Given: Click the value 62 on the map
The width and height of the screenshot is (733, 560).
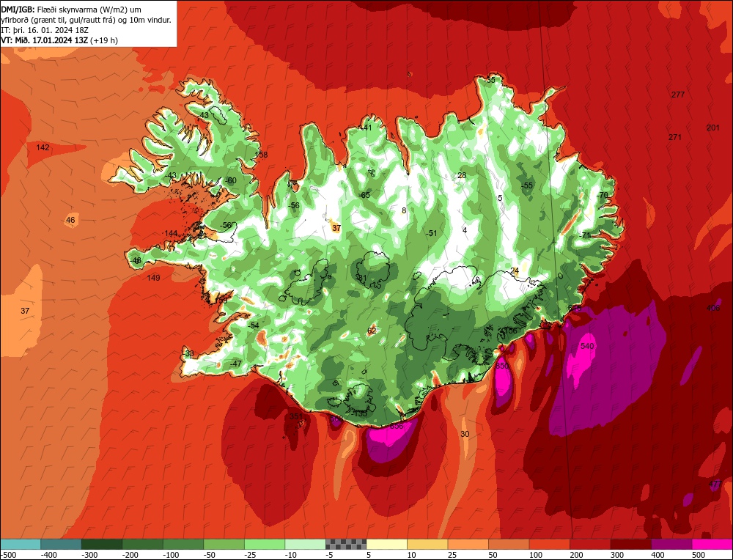Looking at the screenshot, I should [x=372, y=331].
